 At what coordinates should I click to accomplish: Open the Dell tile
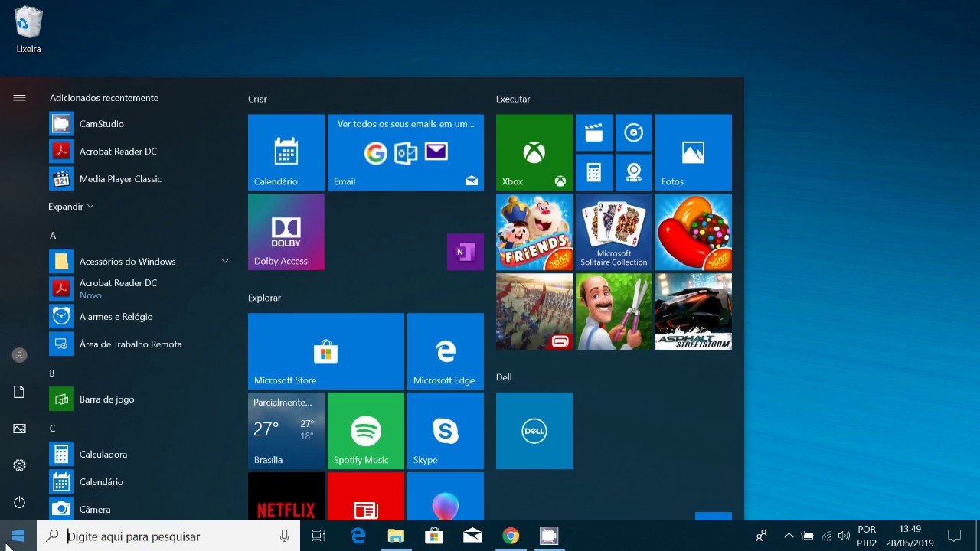point(534,431)
